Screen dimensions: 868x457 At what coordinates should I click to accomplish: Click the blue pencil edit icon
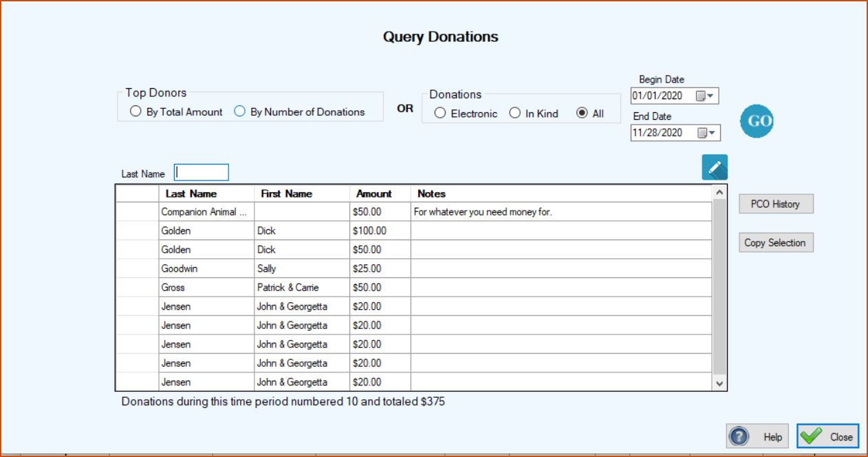[715, 167]
